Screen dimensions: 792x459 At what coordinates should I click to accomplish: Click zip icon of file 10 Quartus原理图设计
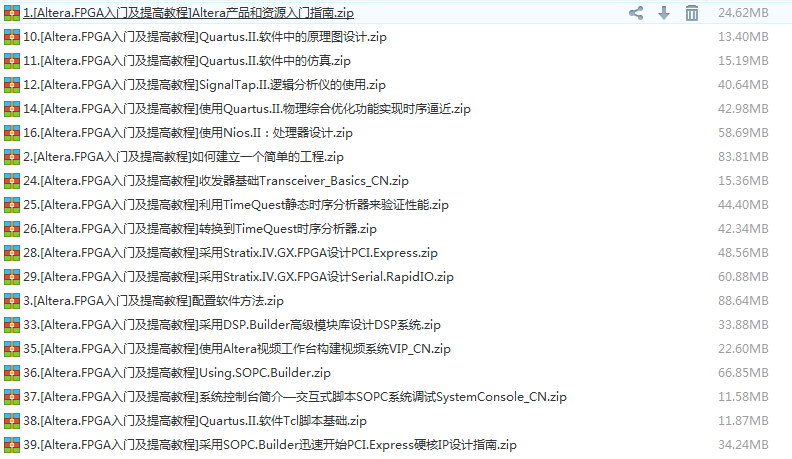click(x=12, y=37)
